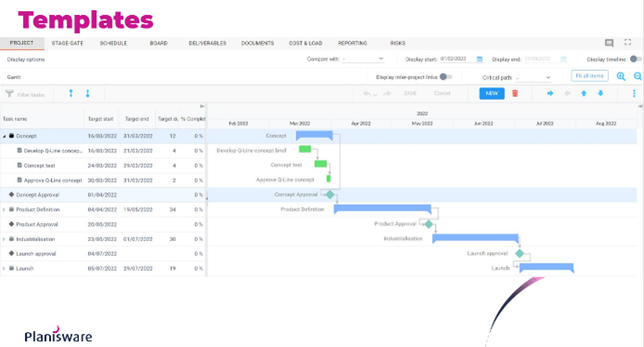Collapse all task levels icon
Image resolution: width=644 pixels, height=347 pixels.
[x=87, y=94]
